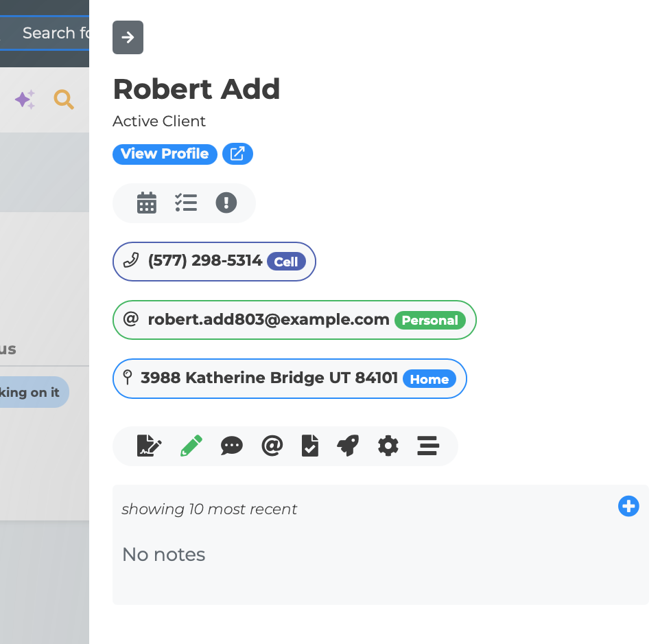
Task: Click the purple sparkles AI icon
Action: [25, 100]
